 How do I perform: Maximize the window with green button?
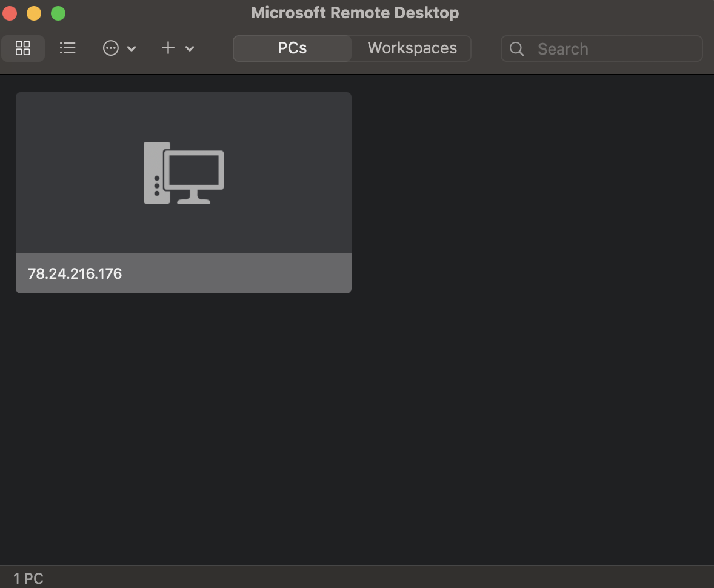pyautogui.click(x=58, y=13)
